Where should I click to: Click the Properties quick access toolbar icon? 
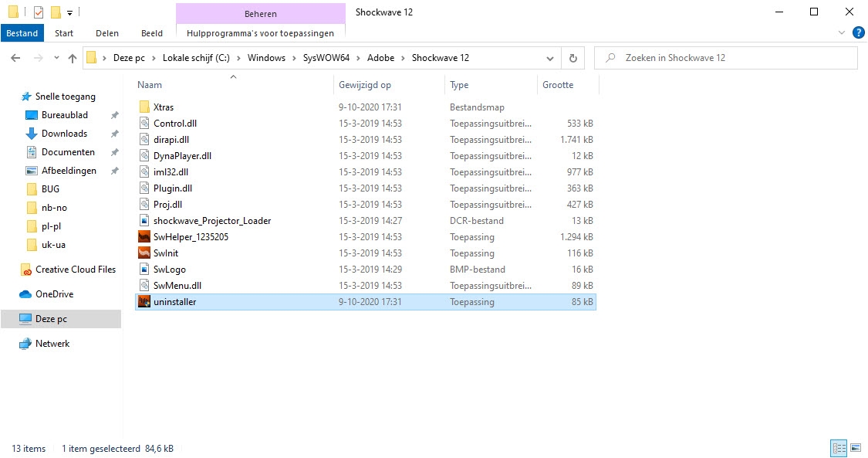coord(39,12)
